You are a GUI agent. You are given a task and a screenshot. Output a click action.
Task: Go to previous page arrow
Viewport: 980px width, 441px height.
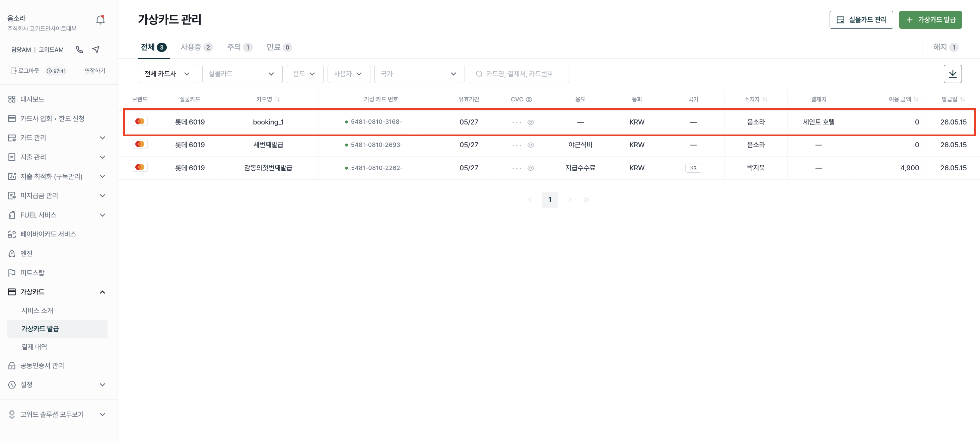(x=530, y=200)
